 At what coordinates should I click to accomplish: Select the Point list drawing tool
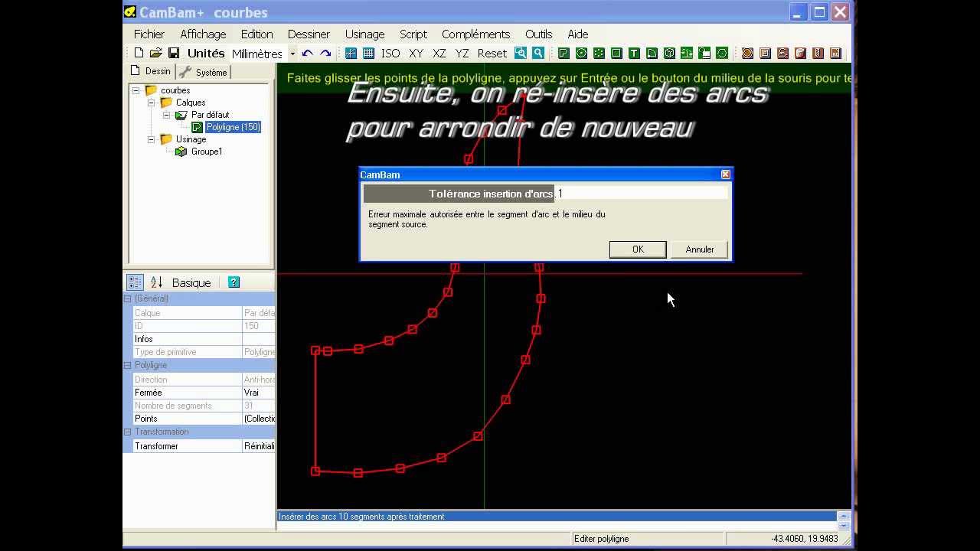[599, 53]
